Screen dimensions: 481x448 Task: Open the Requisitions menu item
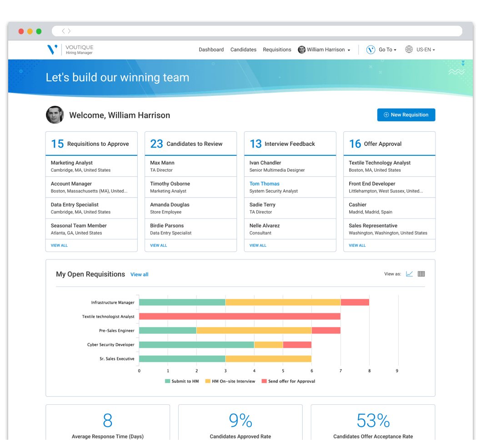(277, 50)
